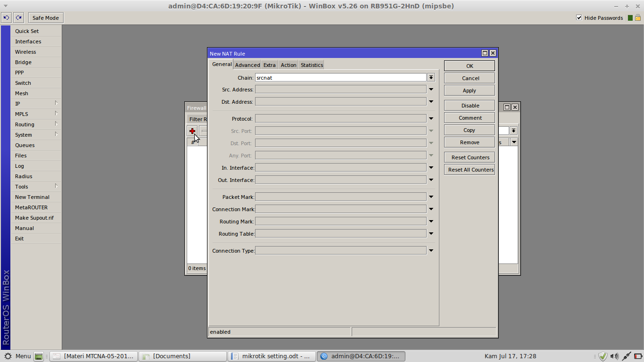Expand the In. Interface field arrow
Screen dimensions: 644x362
click(431, 167)
